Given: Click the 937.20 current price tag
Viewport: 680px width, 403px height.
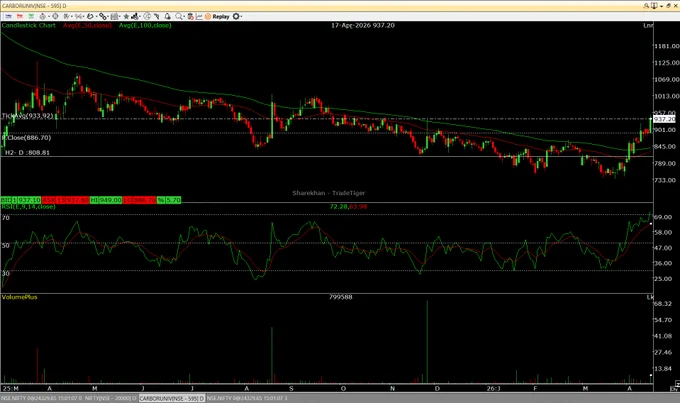Looking at the screenshot, I should (x=664, y=119).
